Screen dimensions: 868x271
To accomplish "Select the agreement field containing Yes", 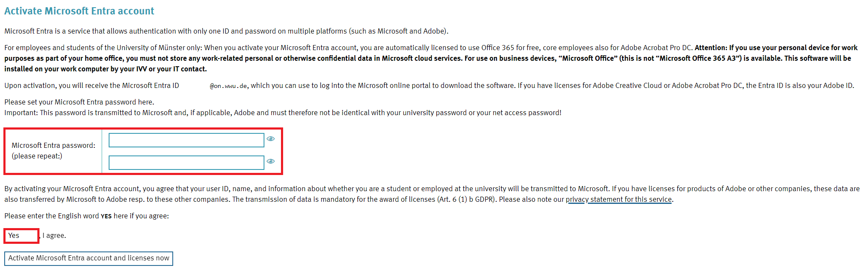I will coord(21,236).
